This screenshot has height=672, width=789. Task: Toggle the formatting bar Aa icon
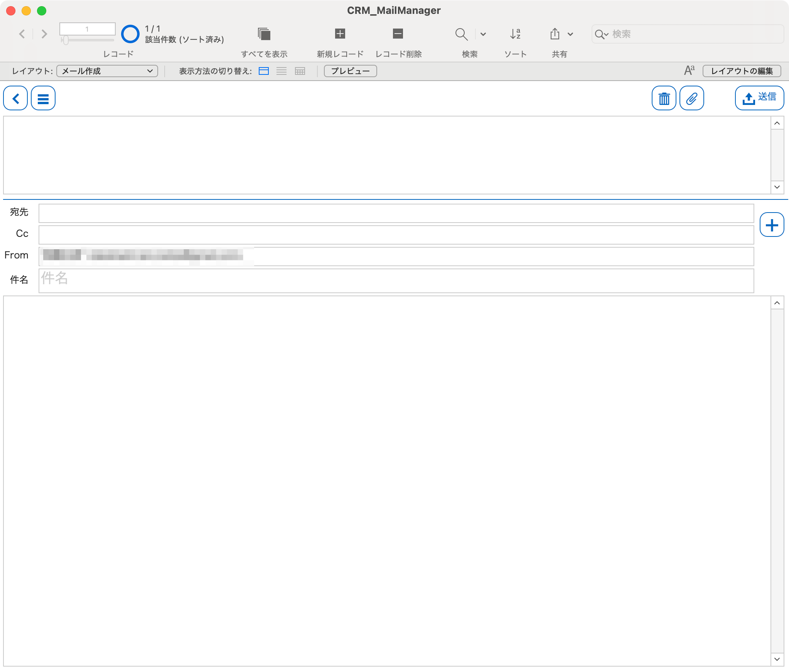tap(689, 71)
